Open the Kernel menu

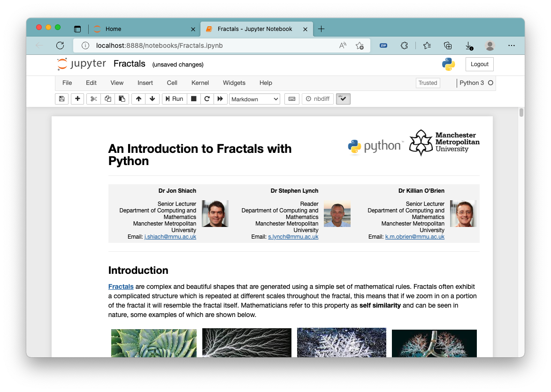(x=200, y=83)
